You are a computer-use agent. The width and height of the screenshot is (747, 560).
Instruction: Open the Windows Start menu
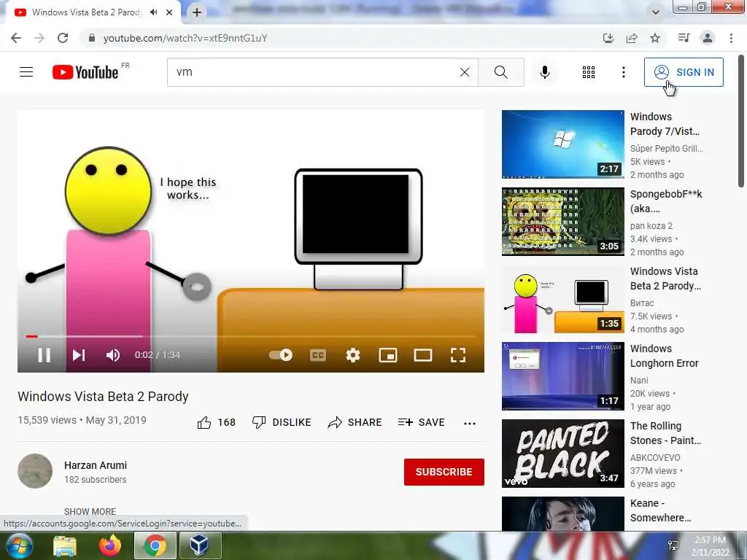tap(19, 545)
